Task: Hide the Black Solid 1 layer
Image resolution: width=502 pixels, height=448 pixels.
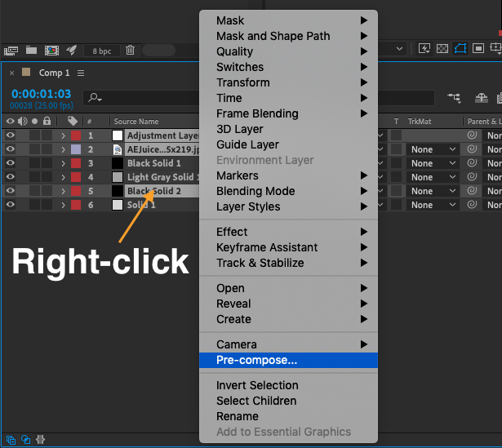Action: click(11, 163)
